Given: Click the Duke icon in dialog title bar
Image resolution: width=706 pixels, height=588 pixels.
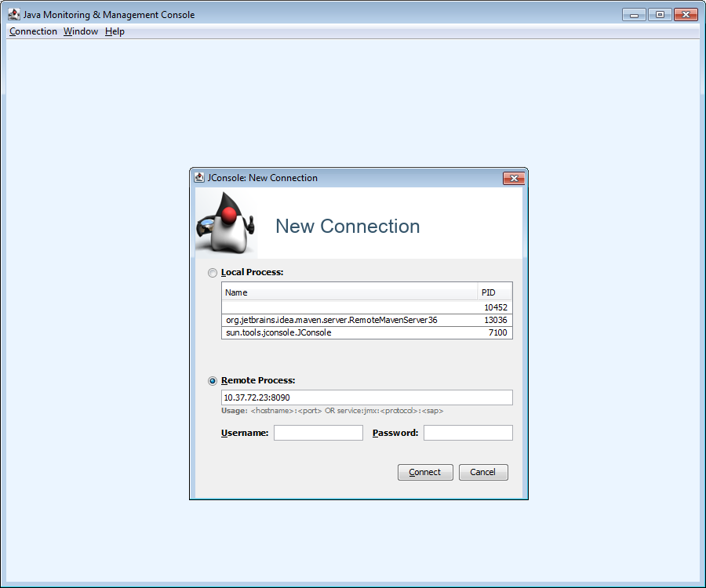Looking at the screenshot, I should tap(199, 177).
